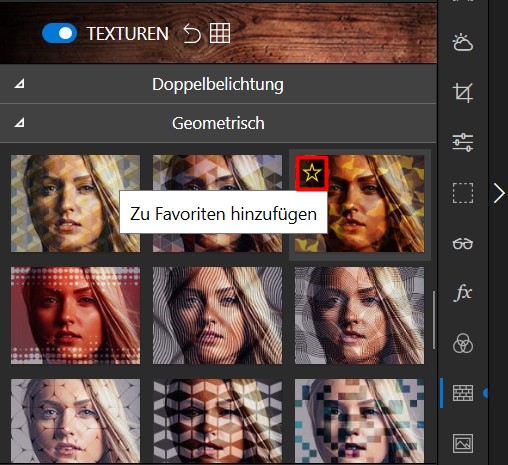
Task: Select the grey star tile texture thumbnail
Action: coord(75,421)
